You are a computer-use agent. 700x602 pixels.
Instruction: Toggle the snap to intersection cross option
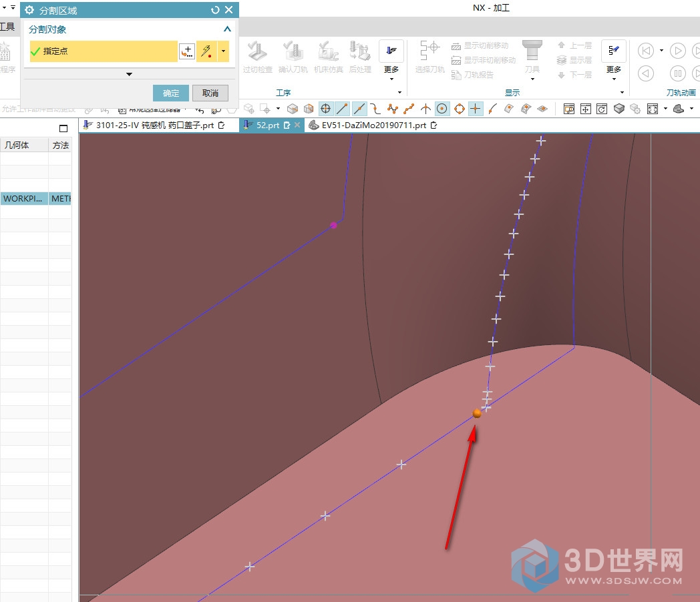coord(476,109)
